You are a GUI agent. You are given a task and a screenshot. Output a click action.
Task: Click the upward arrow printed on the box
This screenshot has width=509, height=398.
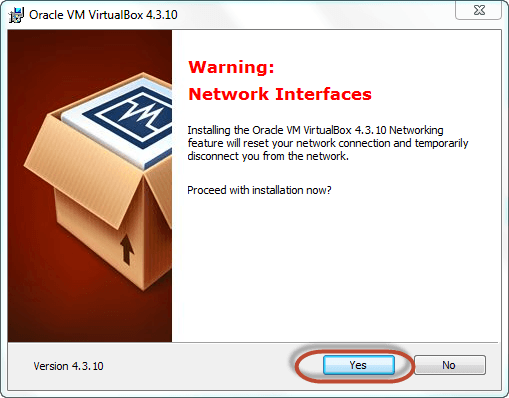pos(127,249)
